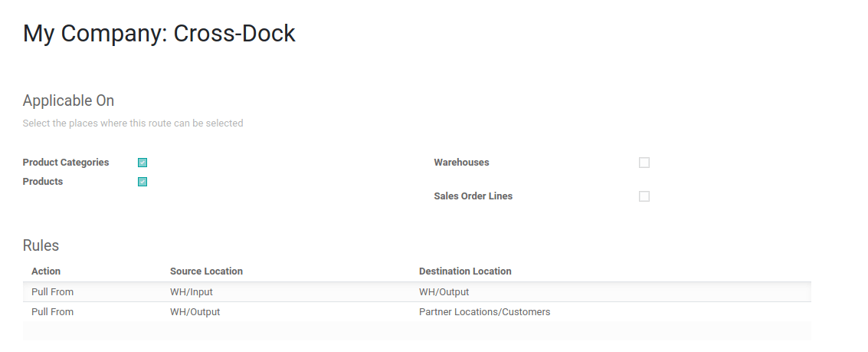Viewport: 868px width, 352px height.
Task: Open the Partner Locations/Customers rule
Action: pos(484,312)
